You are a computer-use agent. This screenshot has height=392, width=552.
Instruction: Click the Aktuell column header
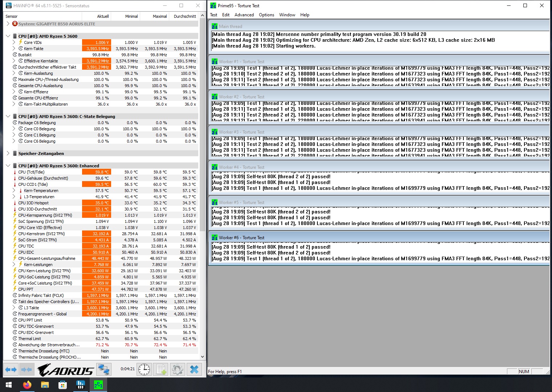pyautogui.click(x=96, y=16)
